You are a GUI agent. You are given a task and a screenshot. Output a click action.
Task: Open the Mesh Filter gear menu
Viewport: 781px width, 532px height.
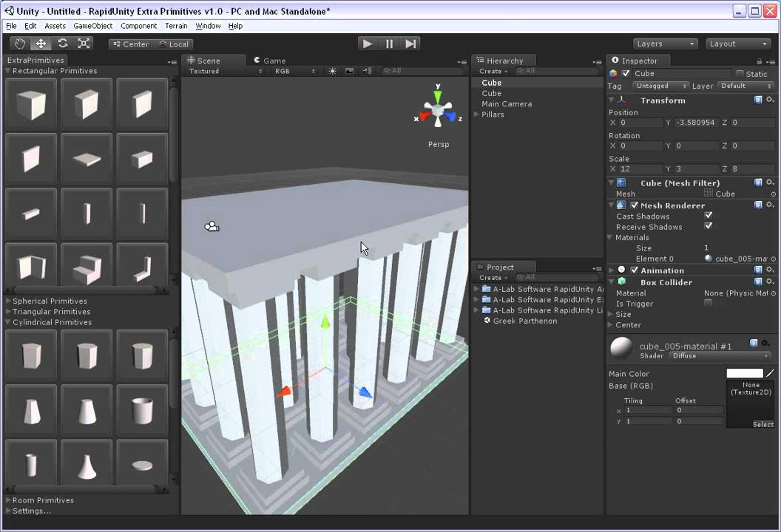770,183
